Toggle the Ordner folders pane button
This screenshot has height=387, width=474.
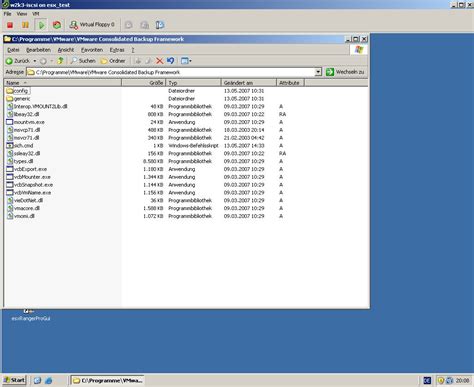(x=113, y=61)
